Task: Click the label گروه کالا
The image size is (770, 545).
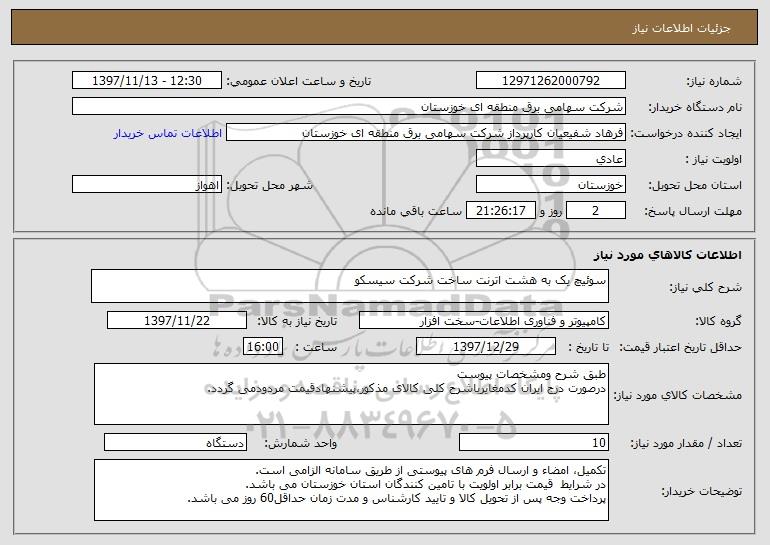Action: [x=718, y=321]
